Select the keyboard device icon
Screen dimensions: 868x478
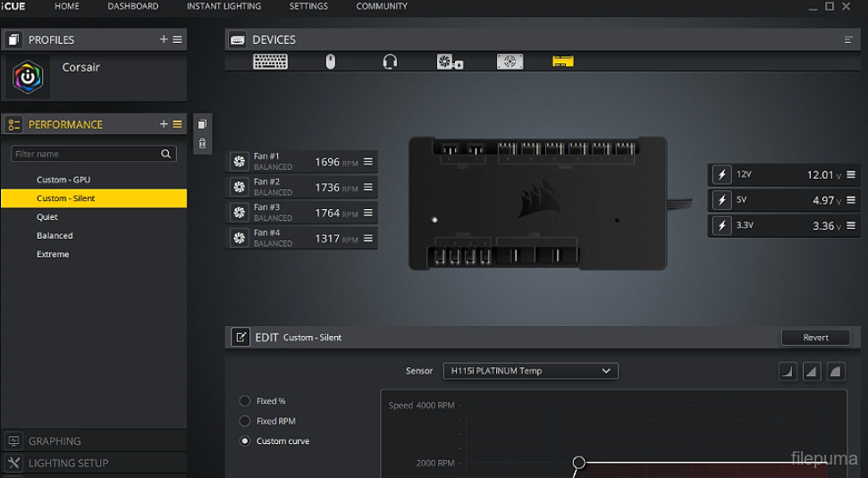coord(270,62)
